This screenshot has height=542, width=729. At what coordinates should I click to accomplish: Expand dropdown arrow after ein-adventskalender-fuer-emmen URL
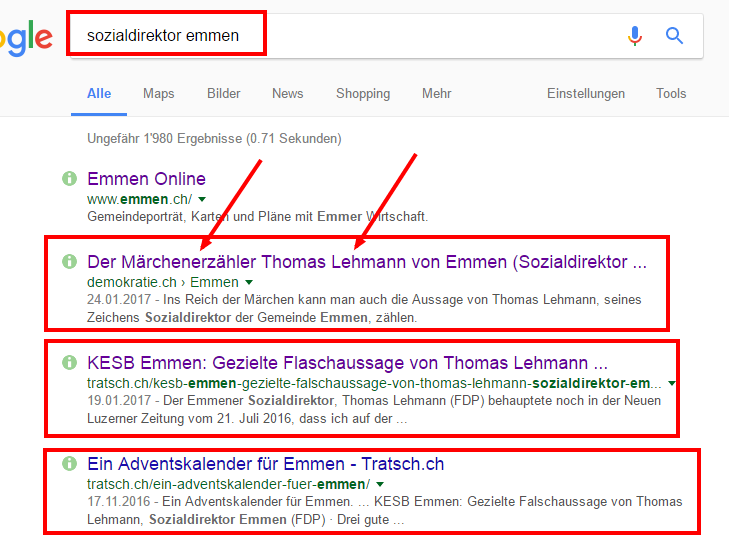tap(380, 484)
